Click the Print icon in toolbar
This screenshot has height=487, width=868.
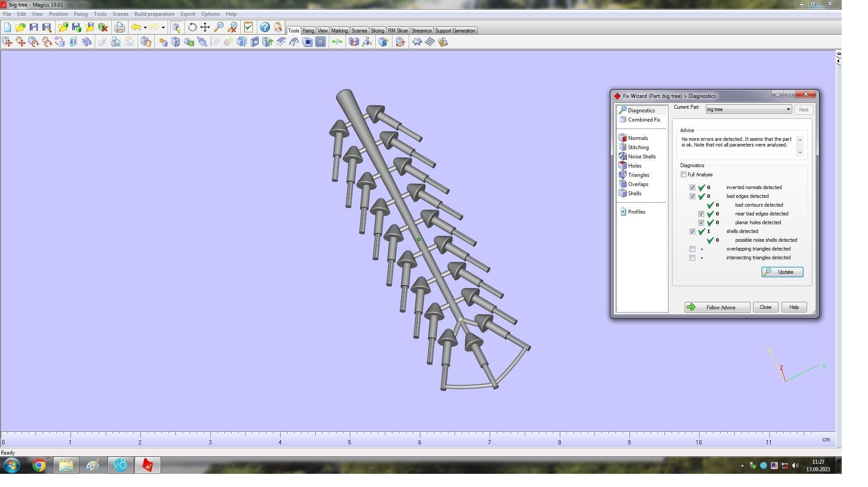[119, 27]
